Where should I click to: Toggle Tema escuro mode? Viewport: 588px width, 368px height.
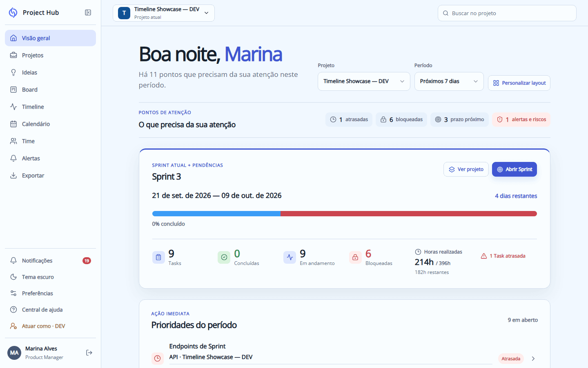pyautogui.click(x=50, y=277)
